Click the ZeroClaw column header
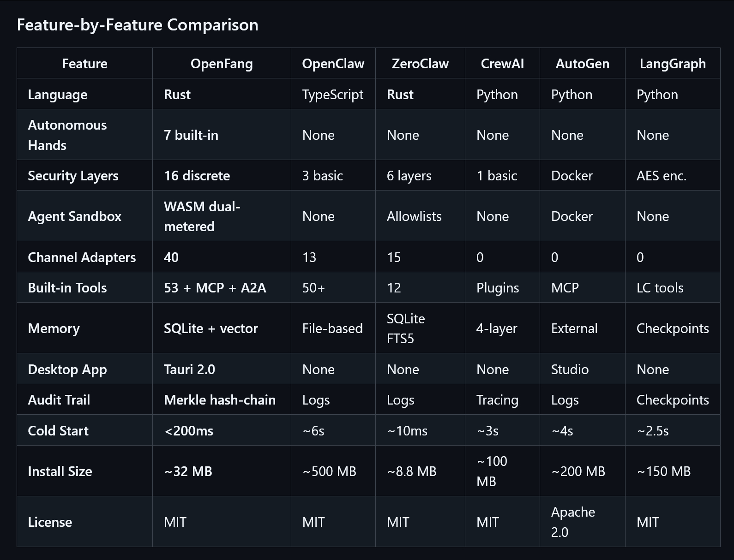The width and height of the screenshot is (734, 560). point(420,64)
